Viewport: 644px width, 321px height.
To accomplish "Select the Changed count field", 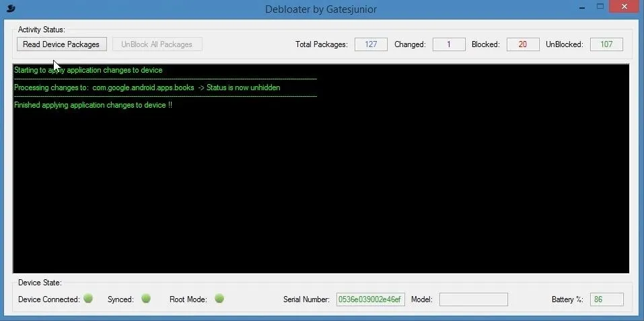I will pos(448,44).
